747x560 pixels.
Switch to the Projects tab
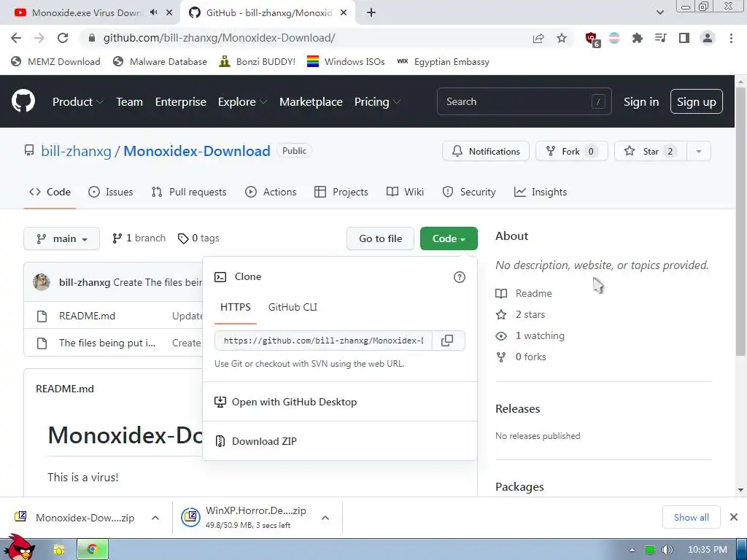[x=341, y=192]
